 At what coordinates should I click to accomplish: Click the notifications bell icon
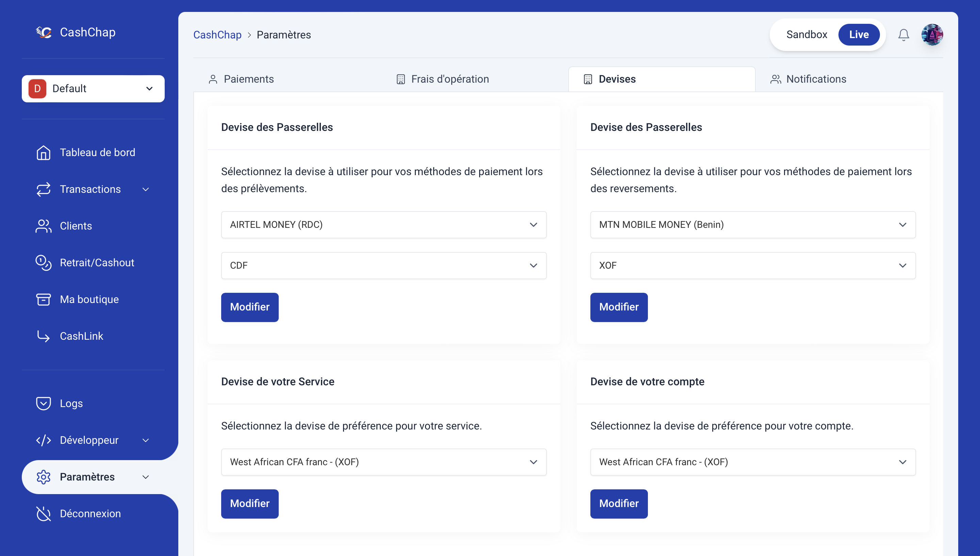[903, 35]
